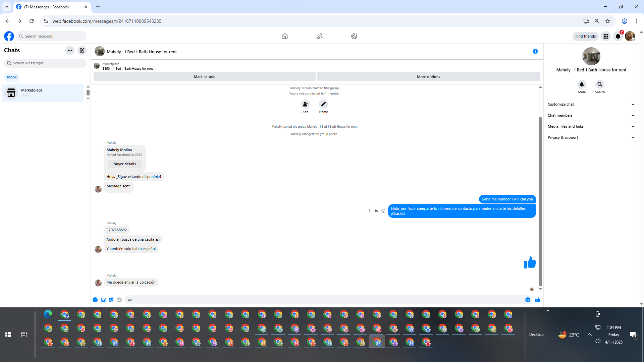
Task: Open Chrome zoom magnifier in address bar
Action: pos(597,21)
